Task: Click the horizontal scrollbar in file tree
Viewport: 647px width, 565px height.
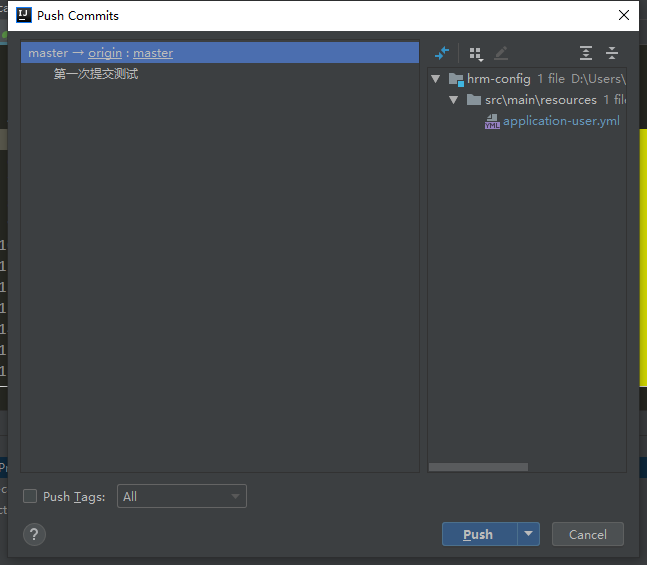Action: click(478, 467)
